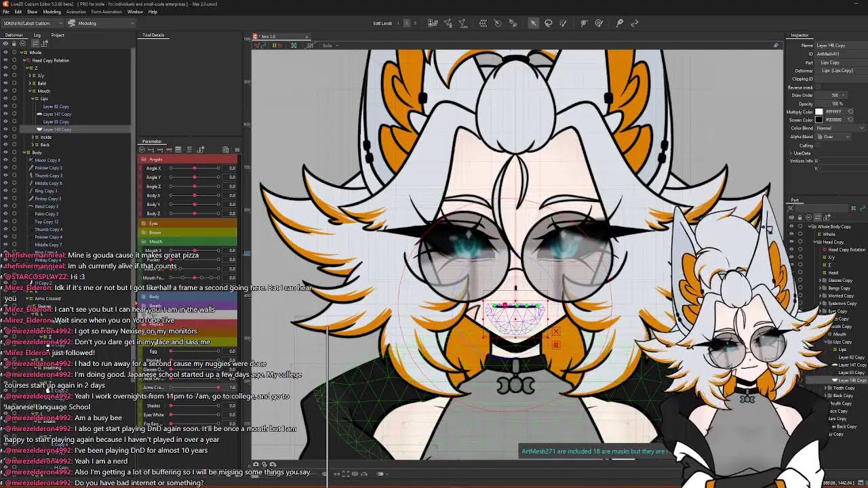The width and height of the screenshot is (868, 488).
Task: Toggle the Reverse mask checkbox
Action: 818,87
